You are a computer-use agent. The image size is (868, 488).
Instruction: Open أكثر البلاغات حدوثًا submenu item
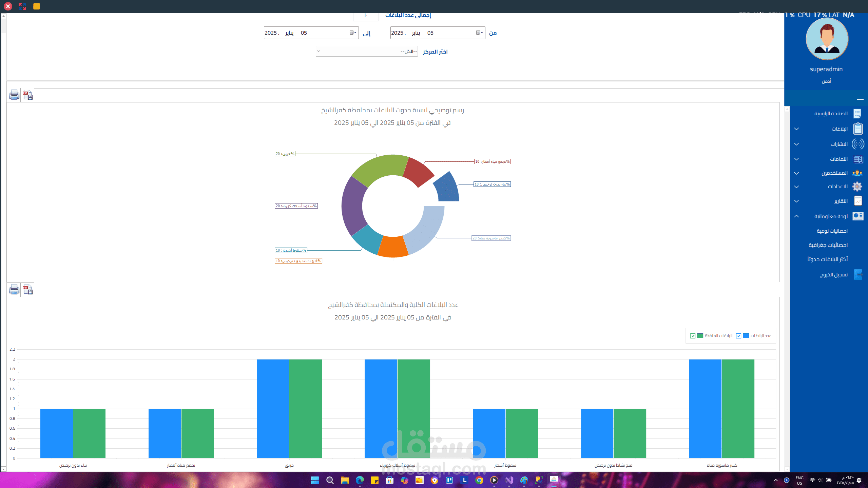pyautogui.click(x=827, y=259)
